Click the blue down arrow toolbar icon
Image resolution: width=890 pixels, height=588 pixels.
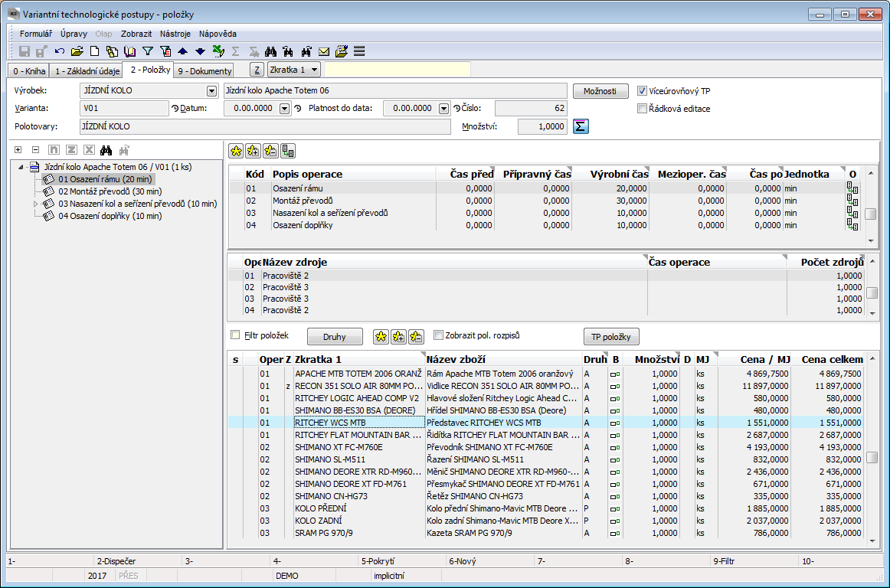[200, 51]
